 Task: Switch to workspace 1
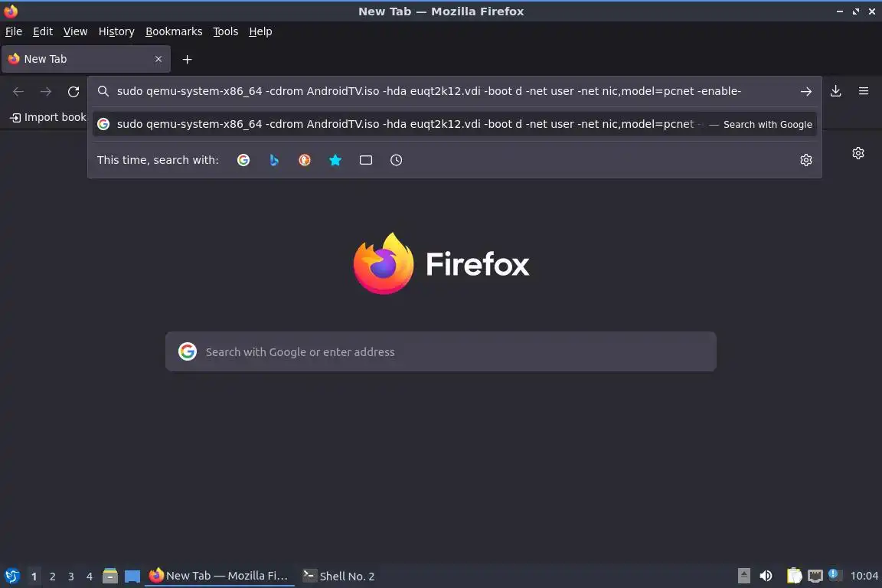pos(34,577)
